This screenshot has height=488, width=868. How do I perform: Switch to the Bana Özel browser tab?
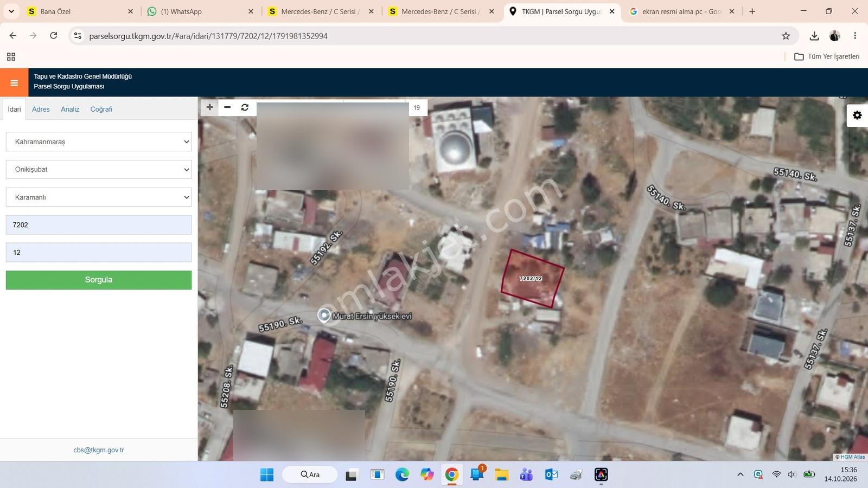coord(79,11)
